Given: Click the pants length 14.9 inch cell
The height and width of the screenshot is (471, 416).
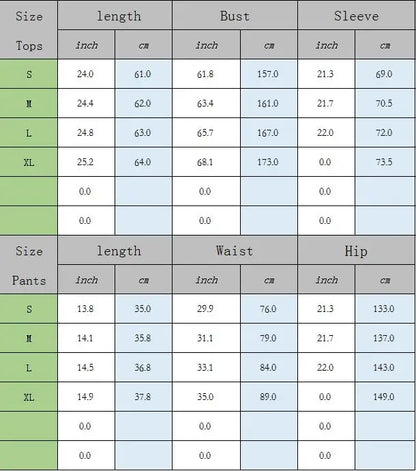Looking at the screenshot, I should tap(86, 397).
